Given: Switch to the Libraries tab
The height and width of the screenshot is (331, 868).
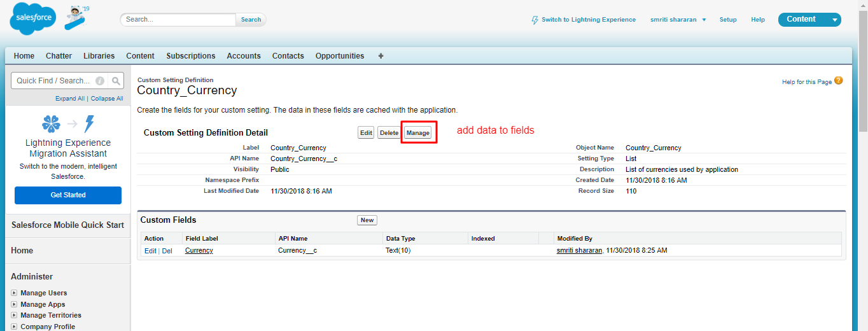Looking at the screenshot, I should point(99,56).
